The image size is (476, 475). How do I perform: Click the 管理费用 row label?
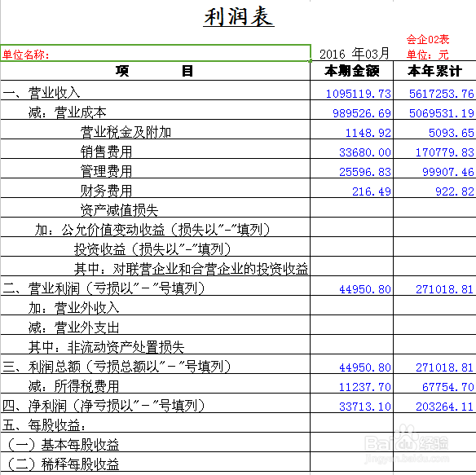106,171
